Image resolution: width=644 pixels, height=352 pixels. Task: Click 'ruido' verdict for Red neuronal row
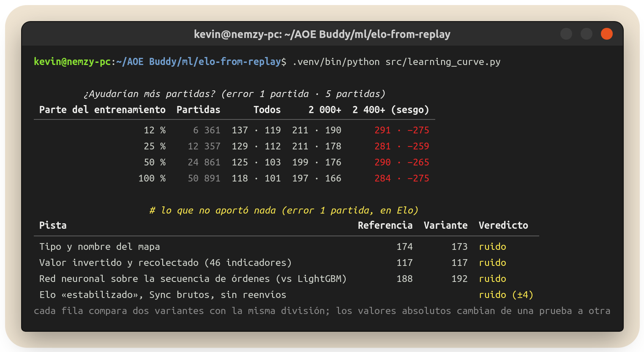[492, 279]
